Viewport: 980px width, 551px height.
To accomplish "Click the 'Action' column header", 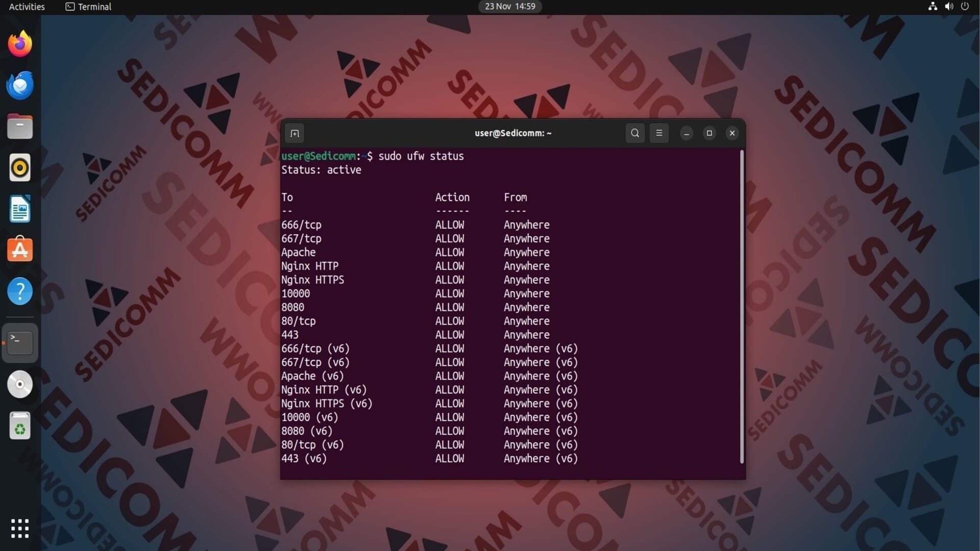I will tap(452, 197).
